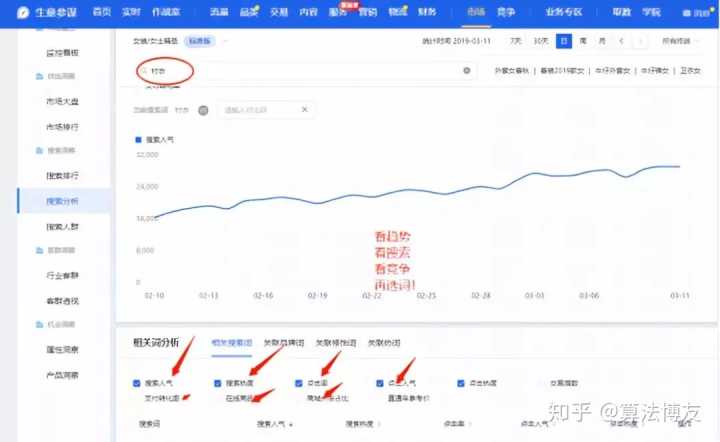720x442 pixels.
Task: Click the 春装2019新女 suggested keyword
Action: click(562, 71)
